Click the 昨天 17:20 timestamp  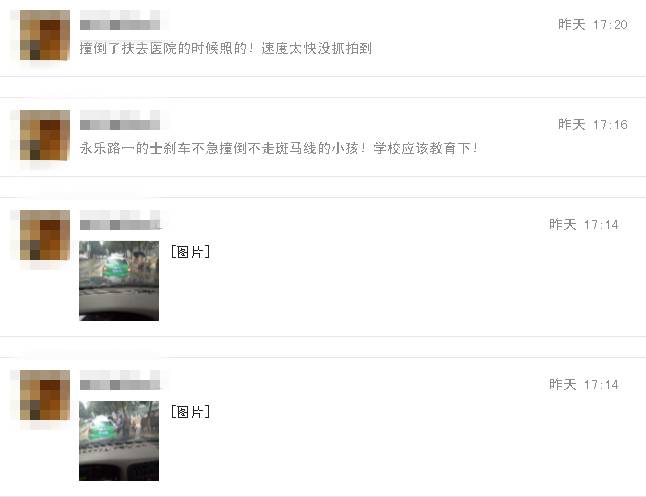[x=592, y=25]
